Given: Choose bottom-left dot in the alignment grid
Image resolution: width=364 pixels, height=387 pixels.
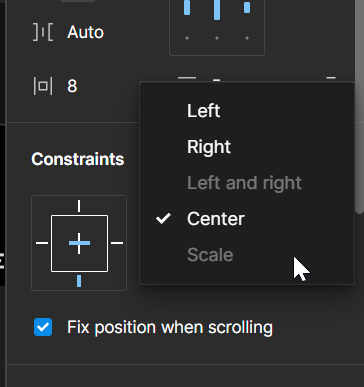Looking at the screenshot, I should tap(187, 38).
